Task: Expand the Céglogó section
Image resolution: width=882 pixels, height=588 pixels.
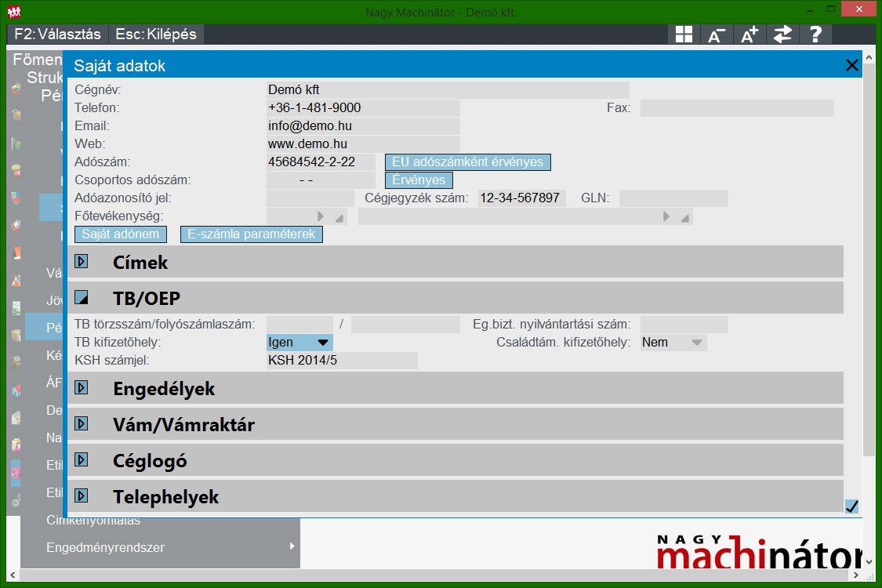Action: tap(82, 459)
